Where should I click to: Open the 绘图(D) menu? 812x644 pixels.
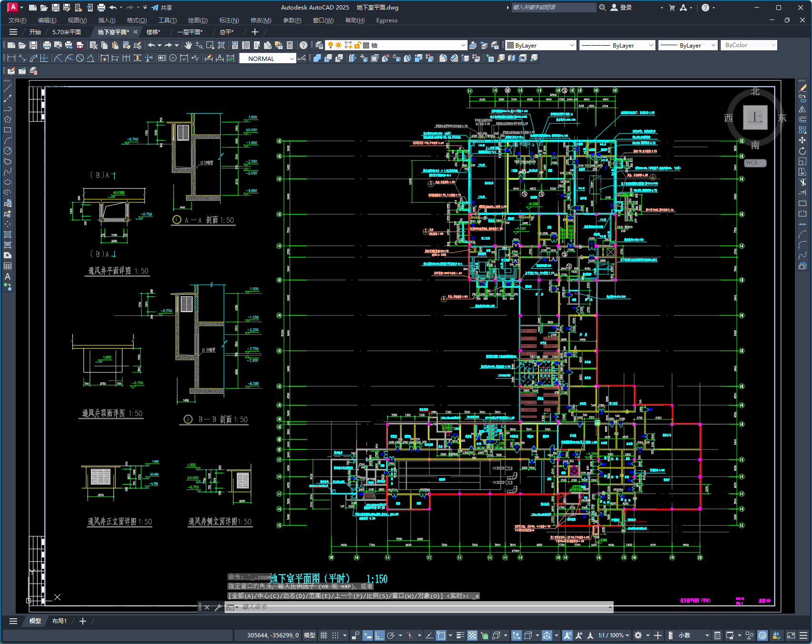[x=198, y=20]
